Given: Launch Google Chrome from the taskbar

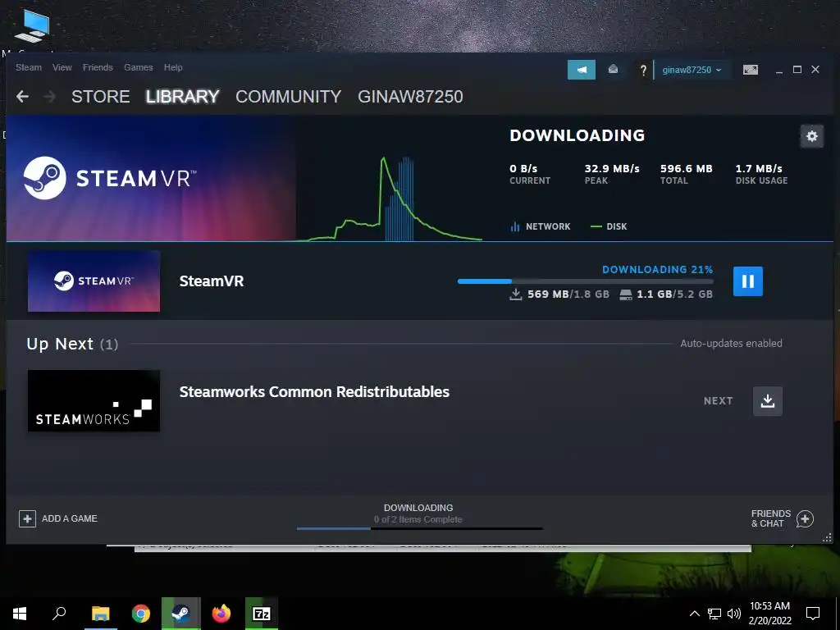Looking at the screenshot, I should (141, 614).
